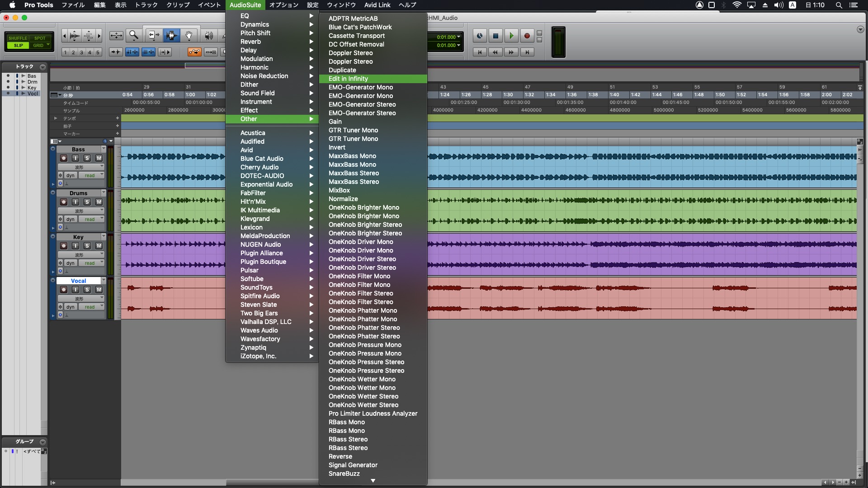Recall zoom preset 1
Viewport: 868px width, 488px height.
66,52
